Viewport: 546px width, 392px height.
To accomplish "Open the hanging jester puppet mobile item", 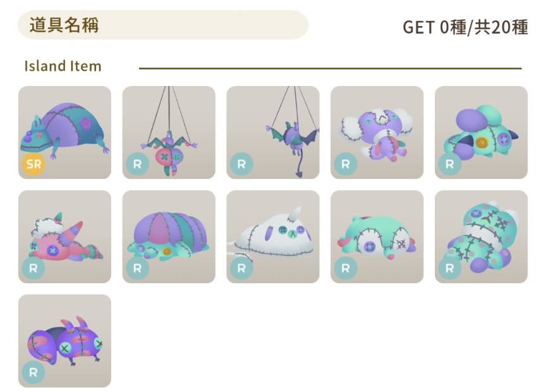I will pyautogui.click(x=169, y=132).
